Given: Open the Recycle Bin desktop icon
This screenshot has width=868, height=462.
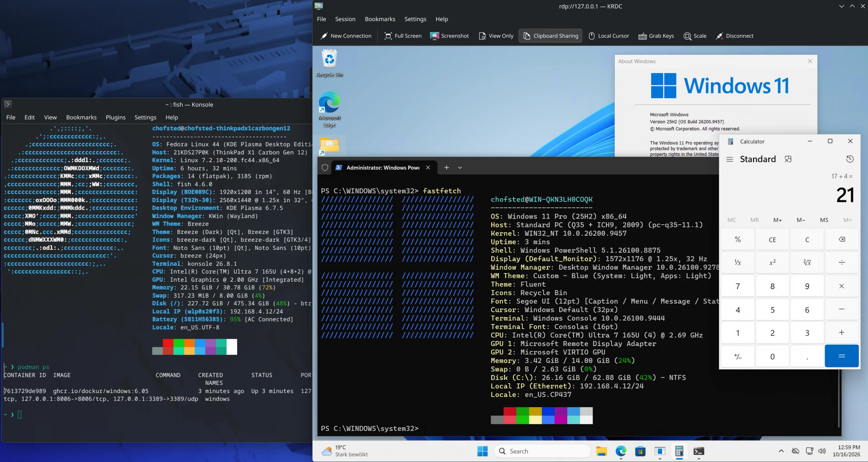Looking at the screenshot, I should [329, 63].
